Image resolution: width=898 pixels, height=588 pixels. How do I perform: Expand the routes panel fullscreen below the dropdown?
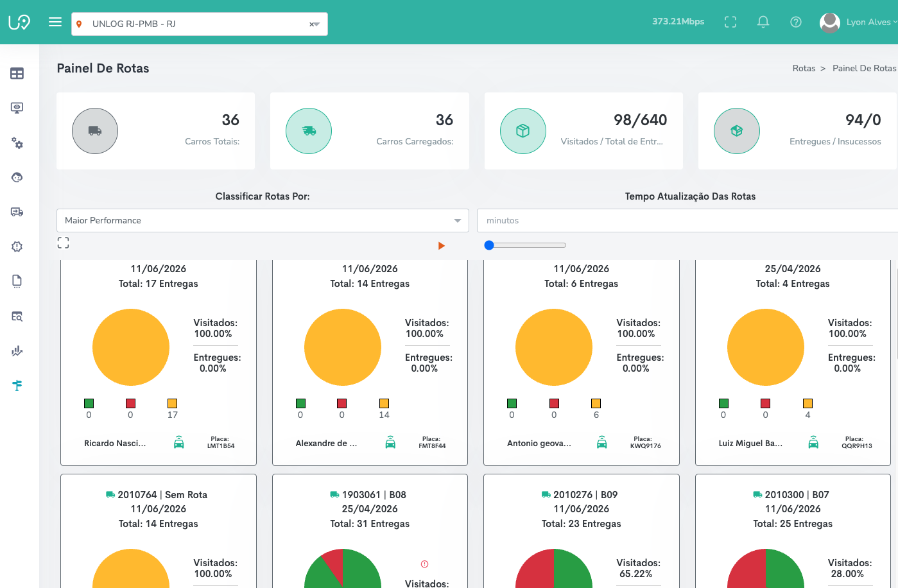pos(63,243)
